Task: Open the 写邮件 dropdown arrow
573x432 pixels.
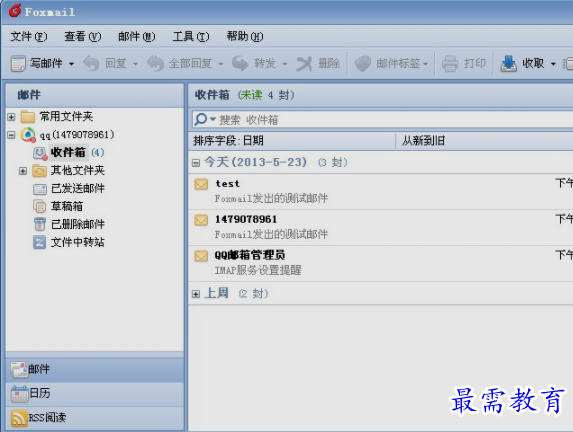Action: point(72,64)
